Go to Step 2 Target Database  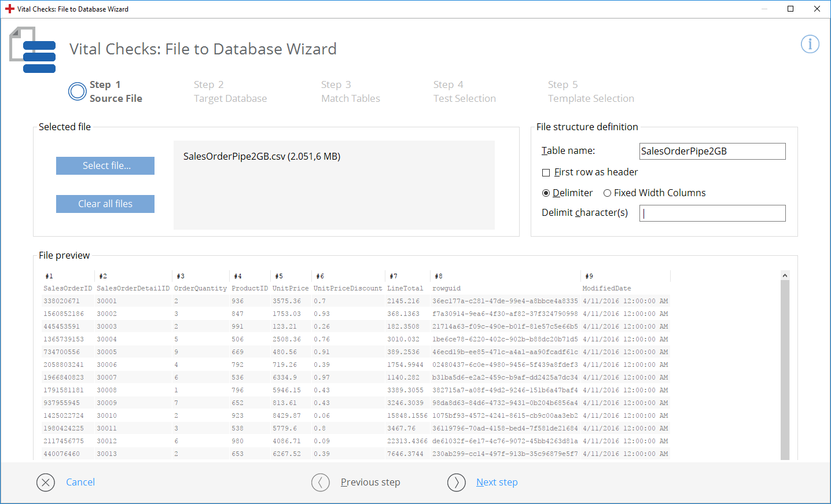click(230, 91)
